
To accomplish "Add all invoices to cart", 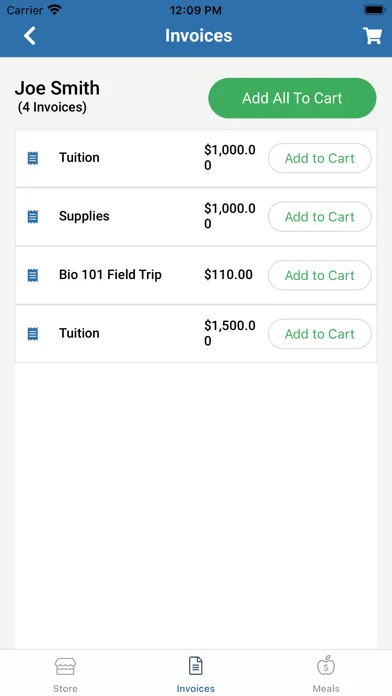I will (x=292, y=98).
